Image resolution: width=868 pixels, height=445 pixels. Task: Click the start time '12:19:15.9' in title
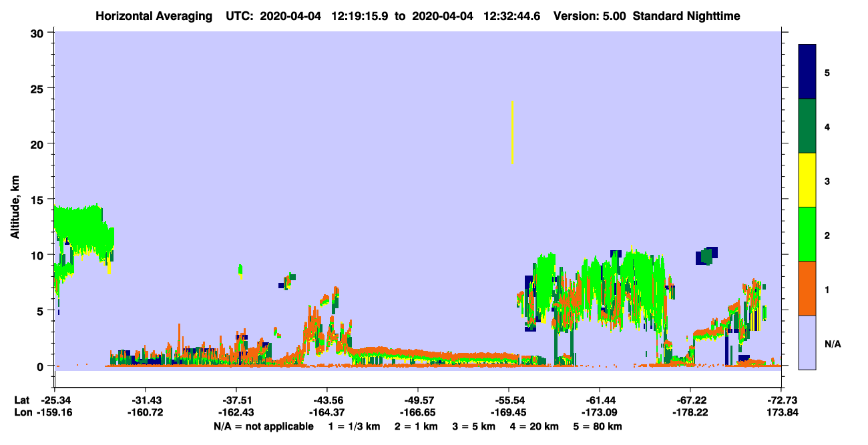click(362, 15)
